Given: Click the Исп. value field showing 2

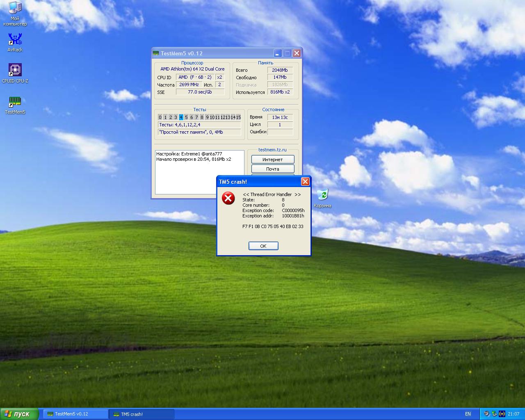Looking at the screenshot, I should 220,84.
